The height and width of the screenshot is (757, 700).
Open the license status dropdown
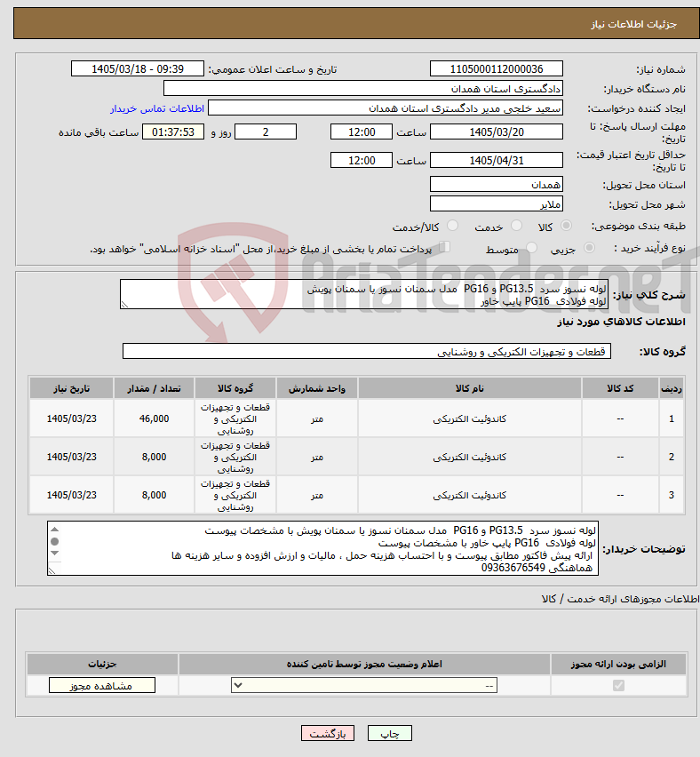tap(364, 685)
